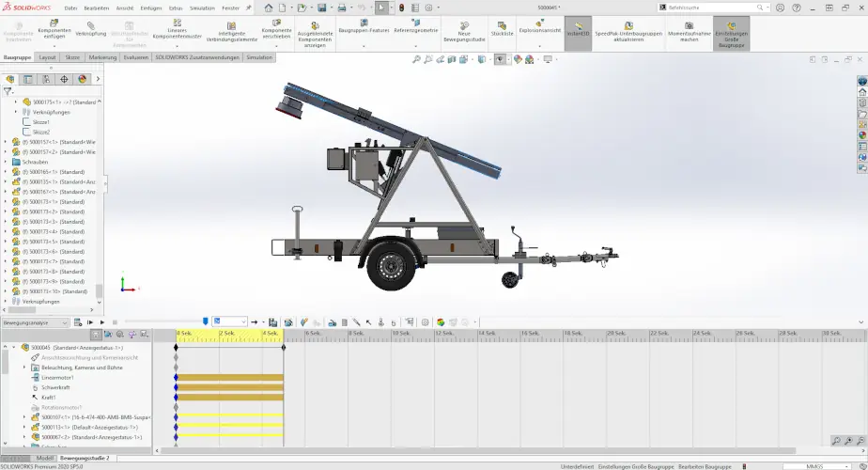Expand Beleuchtung, Kameras und Bühne node

pyautogui.click(x=24, y=368)
